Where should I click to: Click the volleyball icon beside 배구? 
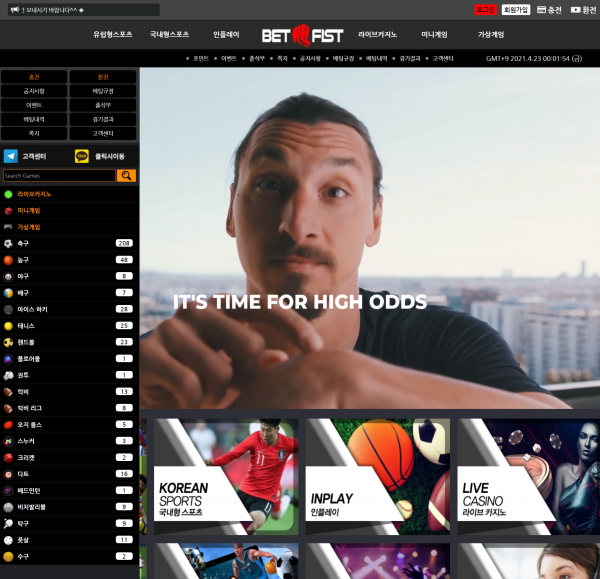click(8, 293)
